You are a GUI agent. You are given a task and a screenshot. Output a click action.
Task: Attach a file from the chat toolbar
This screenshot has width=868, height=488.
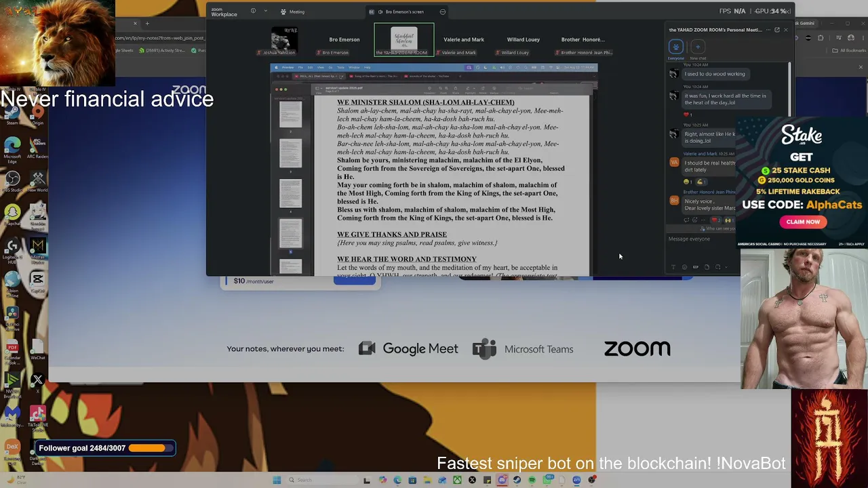(707, 267)
